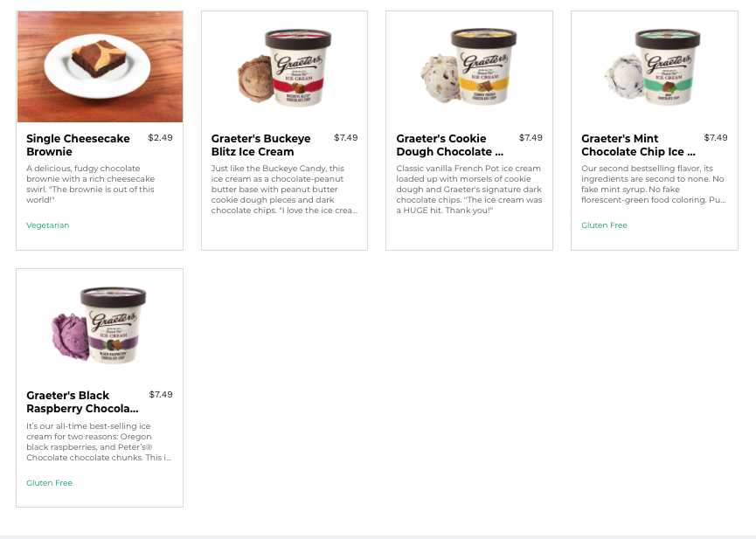Image resolution: width=756 pixels, height=539 pixels.
Task: Click the fudgy chocolate brownie description
Action: [x=91, y=184]
